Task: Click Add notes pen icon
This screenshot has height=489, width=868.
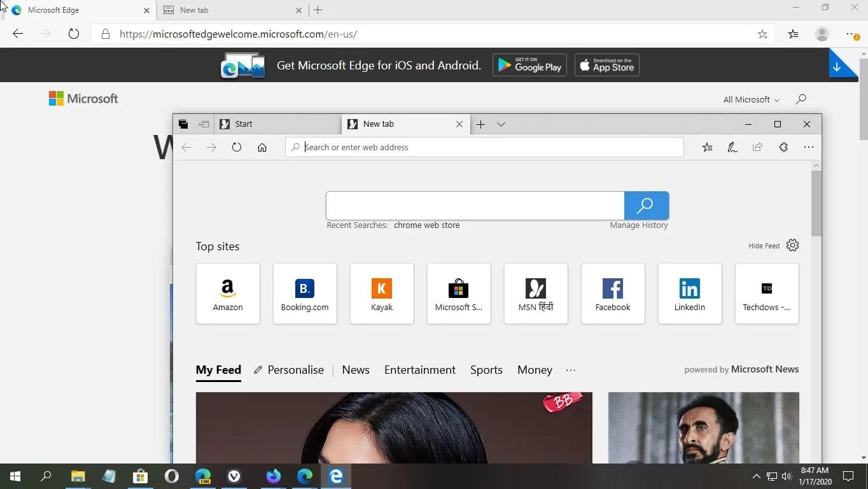Action: click(x=732, y=147)
